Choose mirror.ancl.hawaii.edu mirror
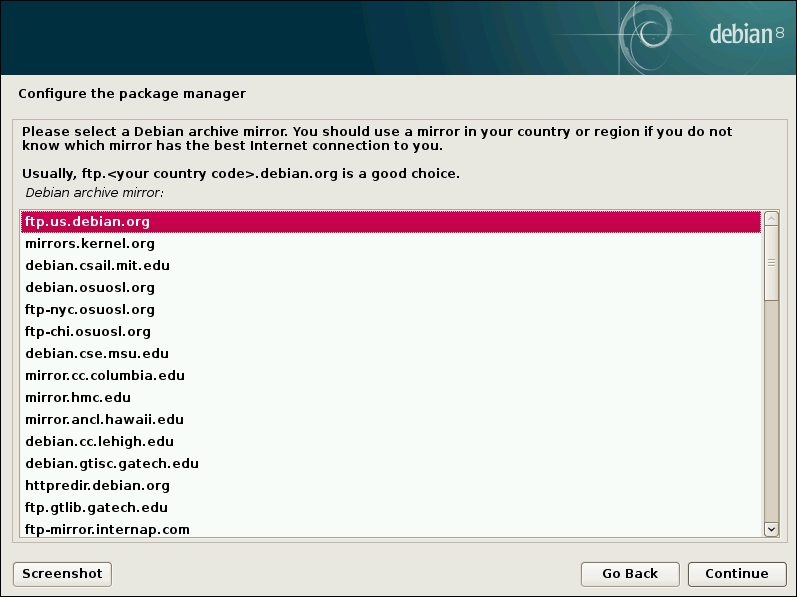 (391, 420)
